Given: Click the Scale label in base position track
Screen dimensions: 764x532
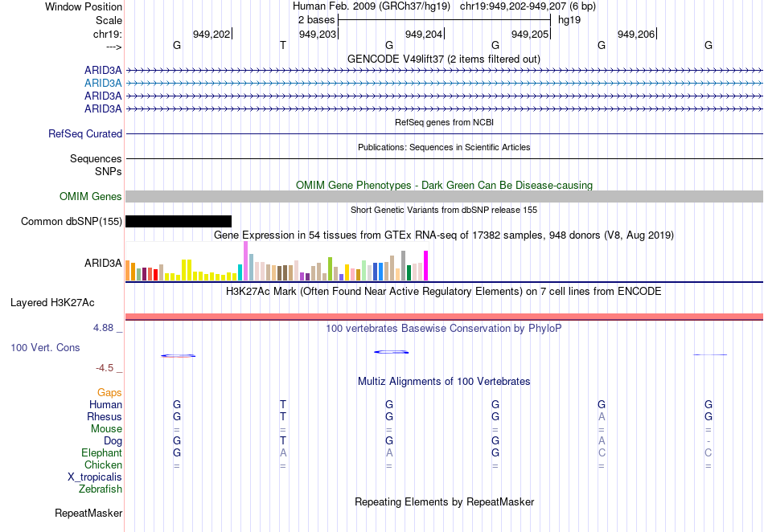Looking at the screenshot, I should (x=109, y=21).
